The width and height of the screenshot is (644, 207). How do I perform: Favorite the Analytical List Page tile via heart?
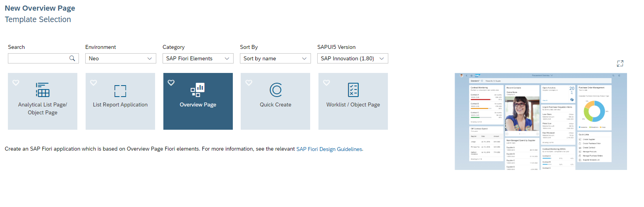16,83
